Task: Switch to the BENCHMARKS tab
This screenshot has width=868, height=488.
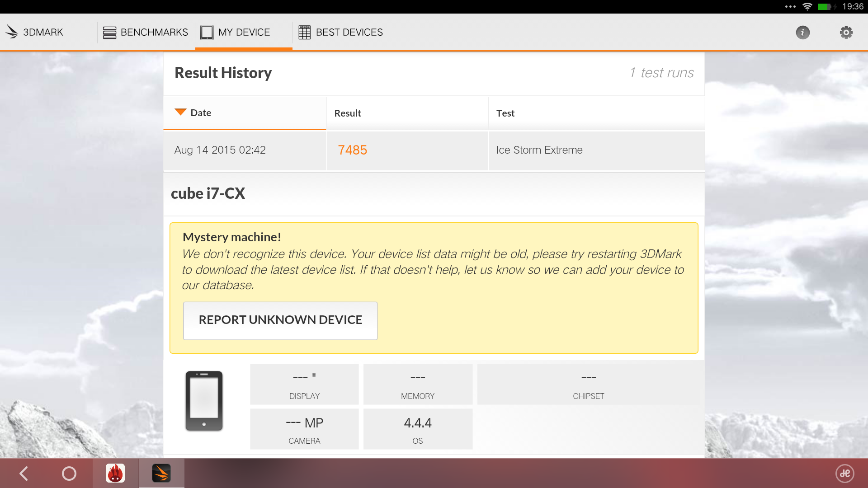Action: coord(146,32)
